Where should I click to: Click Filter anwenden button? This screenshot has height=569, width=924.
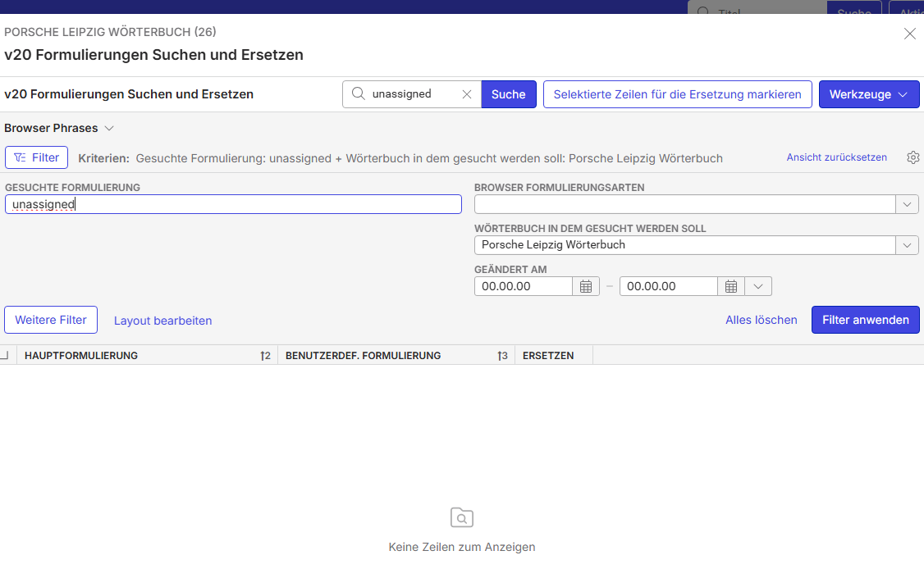(866, 320)
